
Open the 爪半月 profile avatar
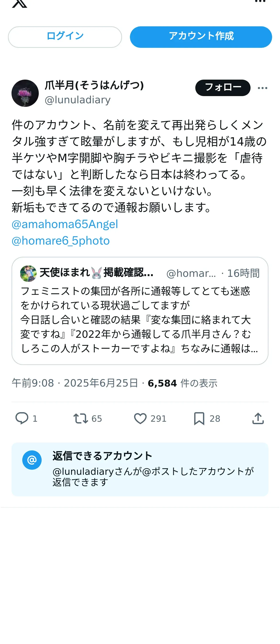coord(25,93)
